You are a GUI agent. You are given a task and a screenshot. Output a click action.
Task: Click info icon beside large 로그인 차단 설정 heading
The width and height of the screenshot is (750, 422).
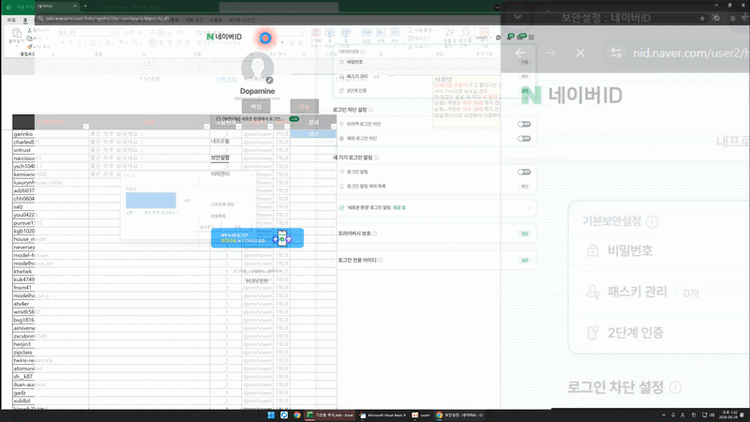[x=675, y=388]
